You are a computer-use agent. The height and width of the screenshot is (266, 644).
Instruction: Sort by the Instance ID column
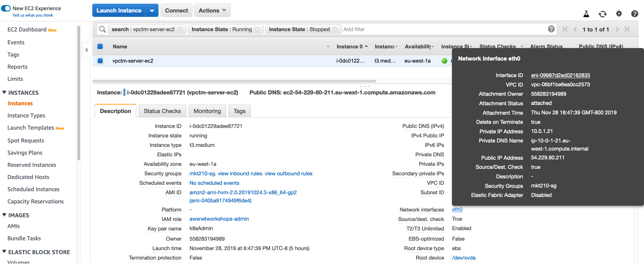pos(350,47)
